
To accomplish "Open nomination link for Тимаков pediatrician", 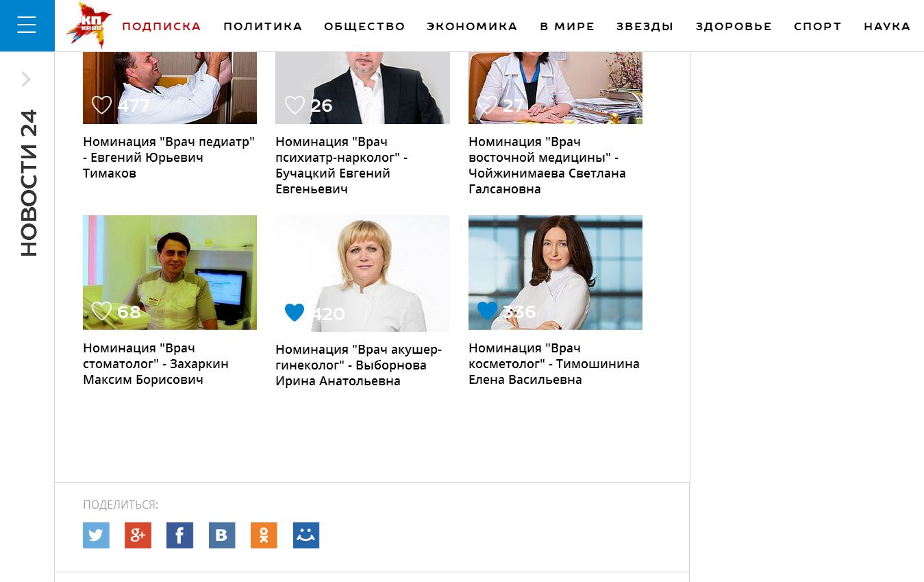I will (169, 158).
